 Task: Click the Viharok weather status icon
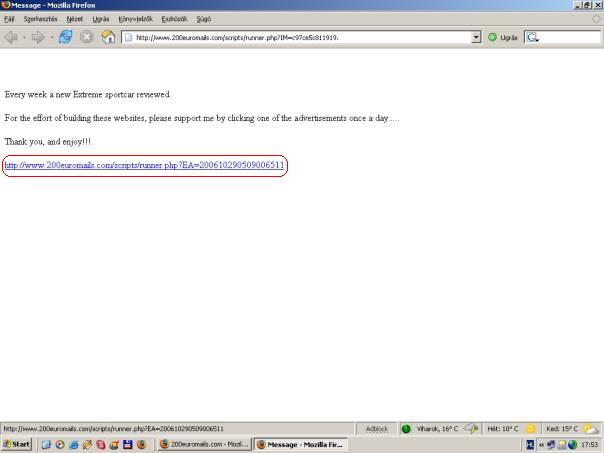[x=407, y=428]
